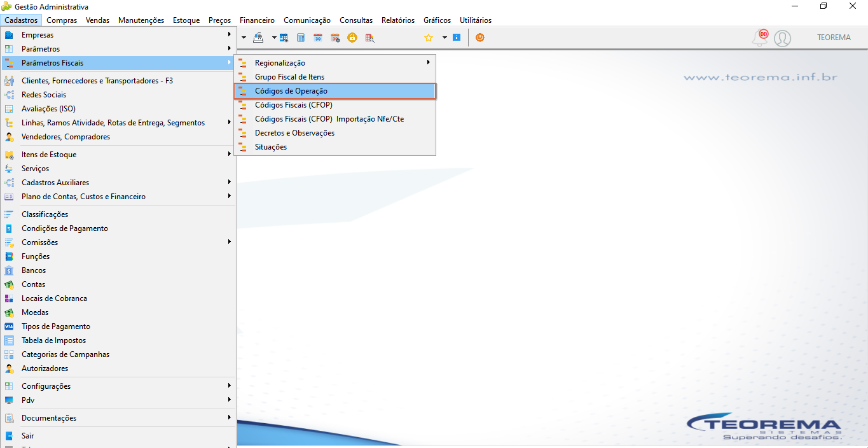Click the blue info icon in toolbar
The height and width of the screenshot is (448, 868).
(x=457, y=38)
